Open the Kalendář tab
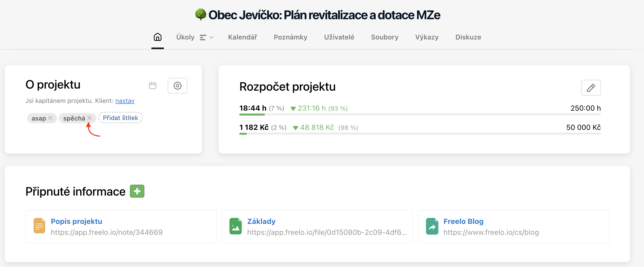The image size is (644, 267). tap(243, 37)
